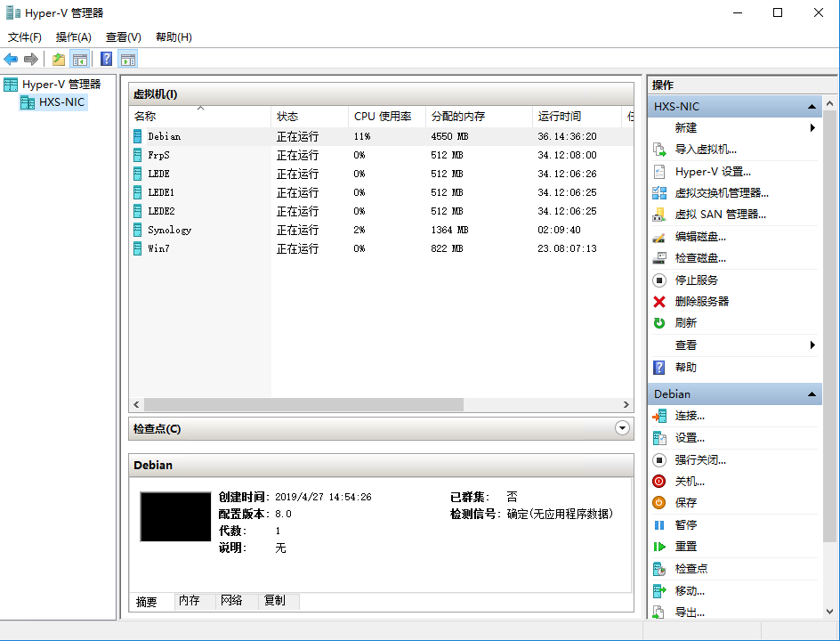Click the Hyper-V 设置 page icon
The height and width of the screenshot is (641, 840).
tap(659, 172)
